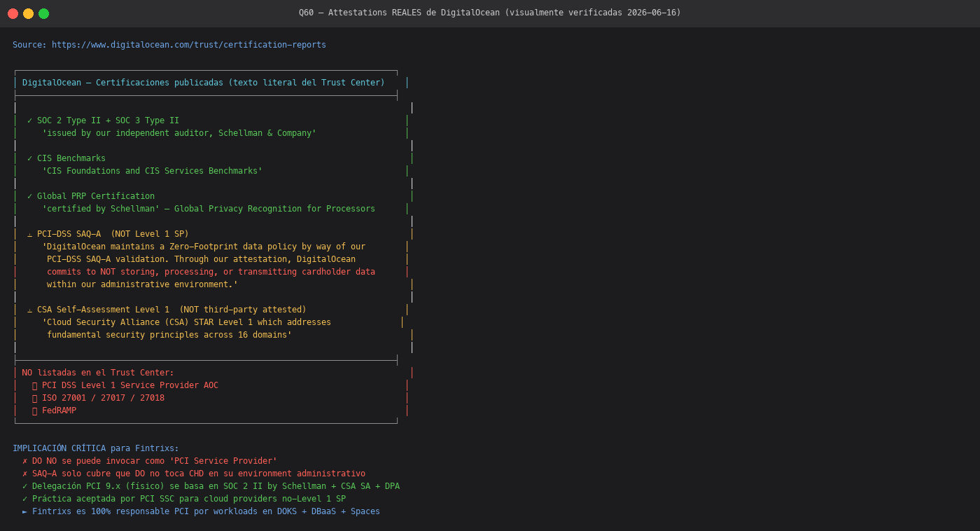980x531 pixels.
Task: Click the 'Global Privacy Recognition for Processors' line
Action: tap(209, 209)
